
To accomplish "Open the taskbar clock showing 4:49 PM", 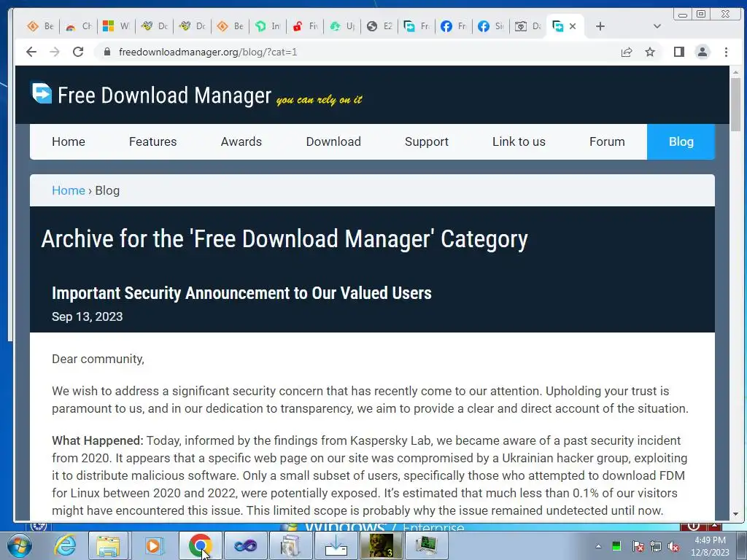I will coord(711,546).
